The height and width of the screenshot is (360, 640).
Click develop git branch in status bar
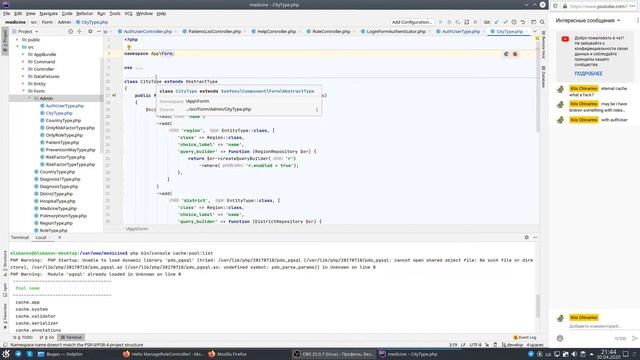(512, 345)
